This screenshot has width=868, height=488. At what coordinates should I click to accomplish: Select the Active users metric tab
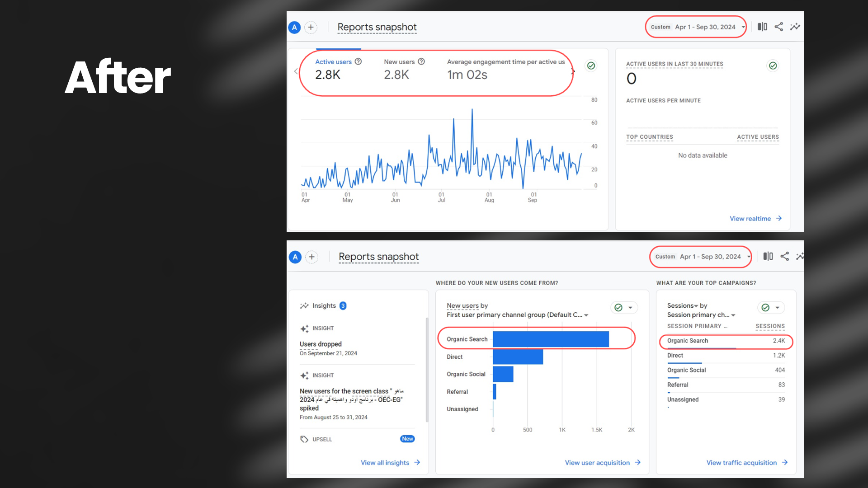[x=333, y=62]
